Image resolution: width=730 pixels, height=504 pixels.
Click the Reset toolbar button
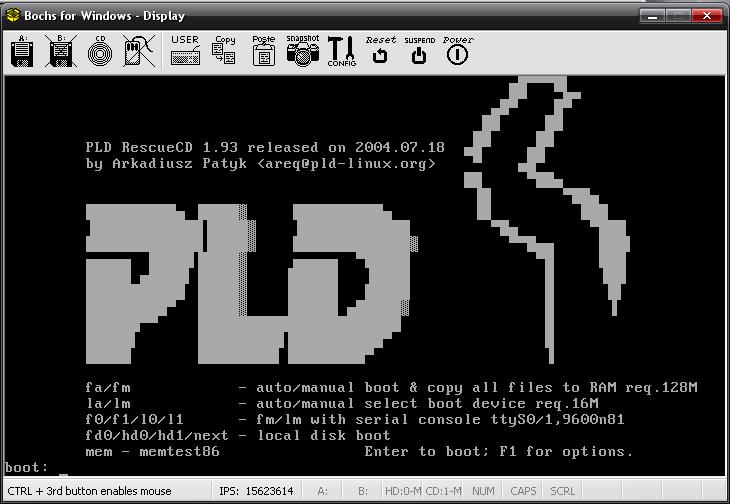(x=380, y=50)
